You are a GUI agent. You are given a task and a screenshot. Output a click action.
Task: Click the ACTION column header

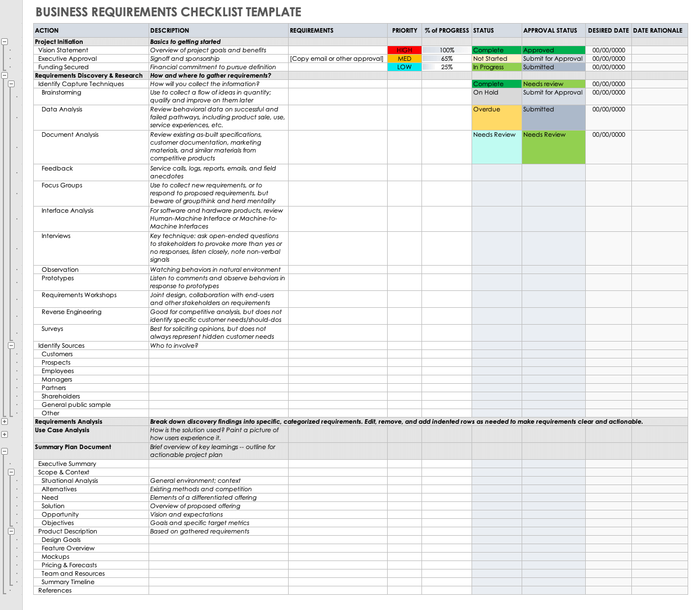[x=90, y=30]
